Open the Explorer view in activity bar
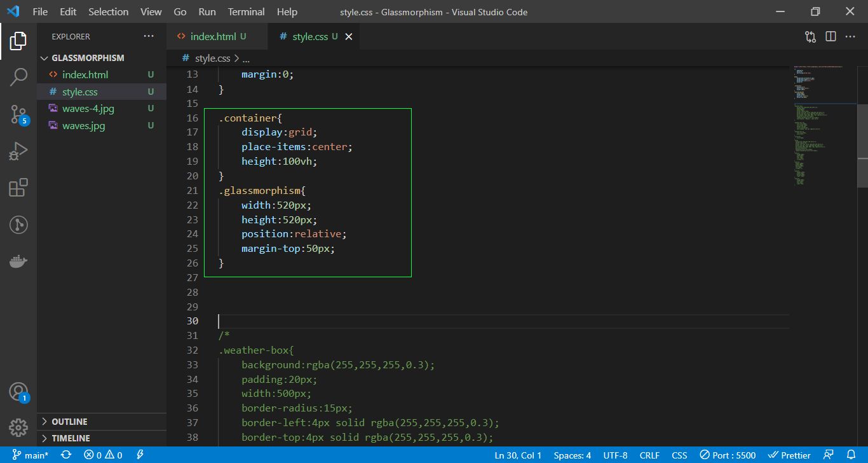Viewport: 868px width, 463px height. click(18, 41)
